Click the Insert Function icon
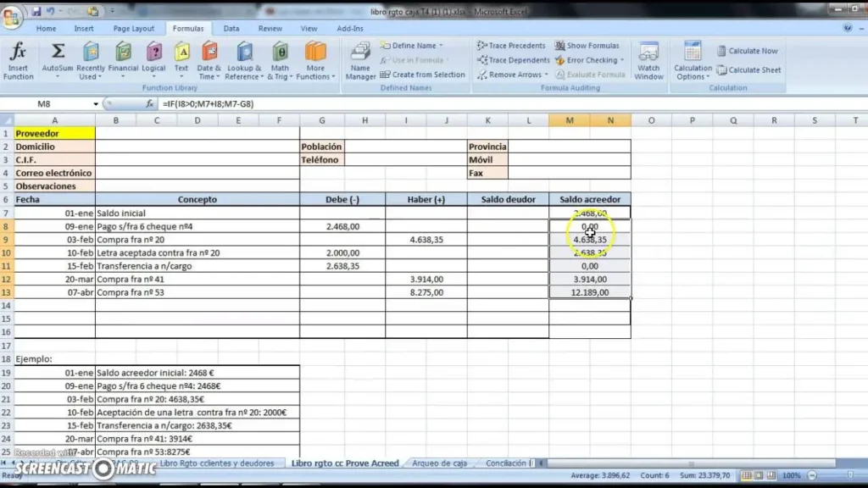The height and width of the screenshot is (488, 868). pos(18,59)
